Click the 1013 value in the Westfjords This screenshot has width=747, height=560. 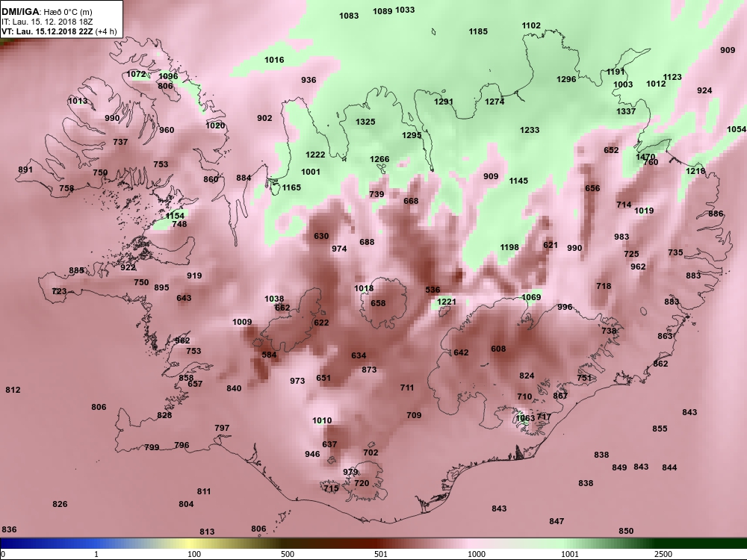click(x=78, y=101)
